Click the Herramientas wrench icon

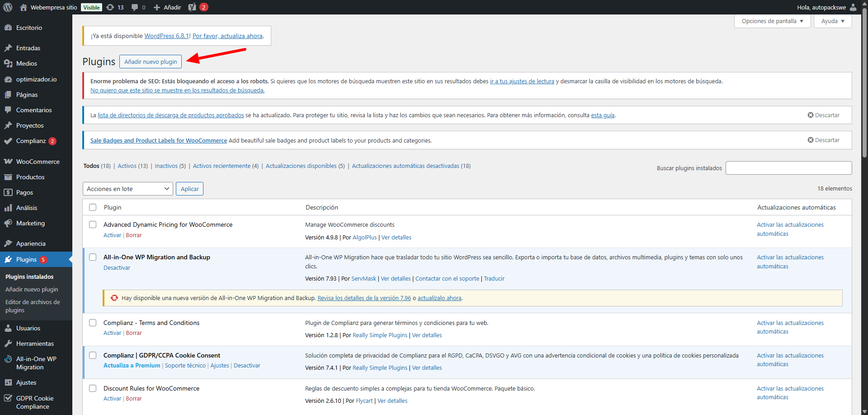[x=8, y=343]
